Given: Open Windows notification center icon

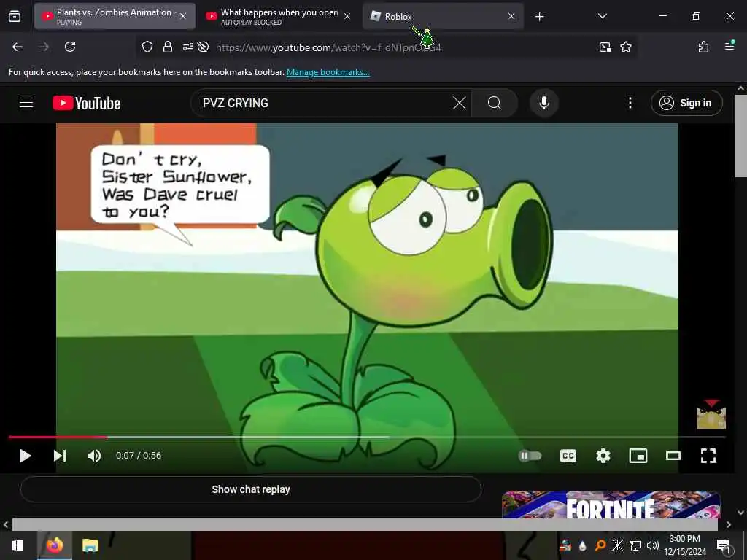Looking at the screenshot, I should tap(724, 545).
